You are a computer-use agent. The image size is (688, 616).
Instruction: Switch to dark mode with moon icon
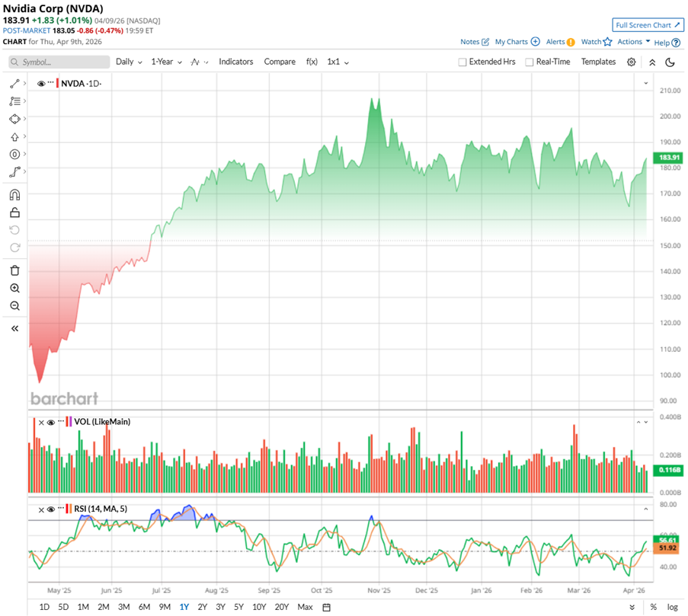(x=670, y=62)
